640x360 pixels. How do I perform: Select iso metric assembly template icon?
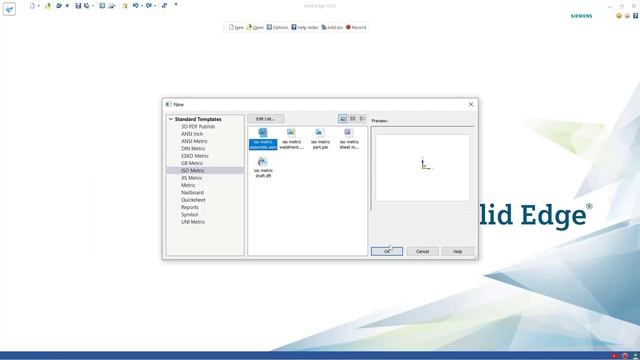tap(263, 139)
